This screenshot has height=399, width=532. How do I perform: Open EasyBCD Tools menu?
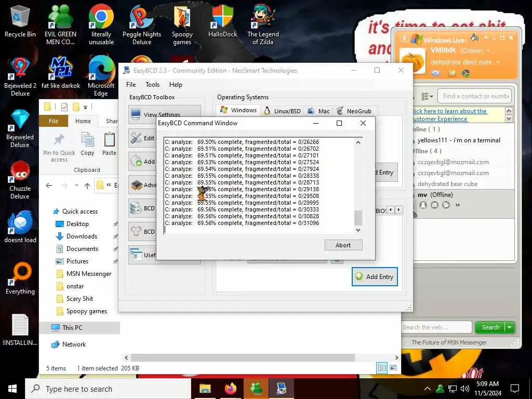click(x=152, y=85)
